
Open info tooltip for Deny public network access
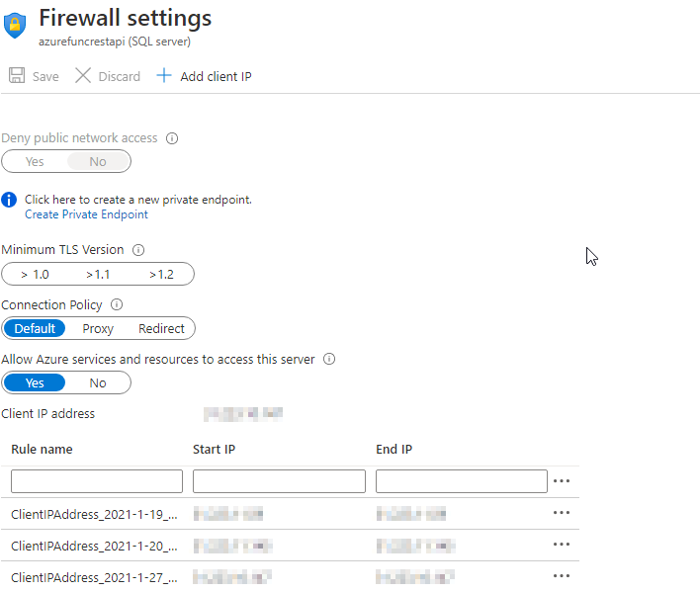(x=172, y=138)
